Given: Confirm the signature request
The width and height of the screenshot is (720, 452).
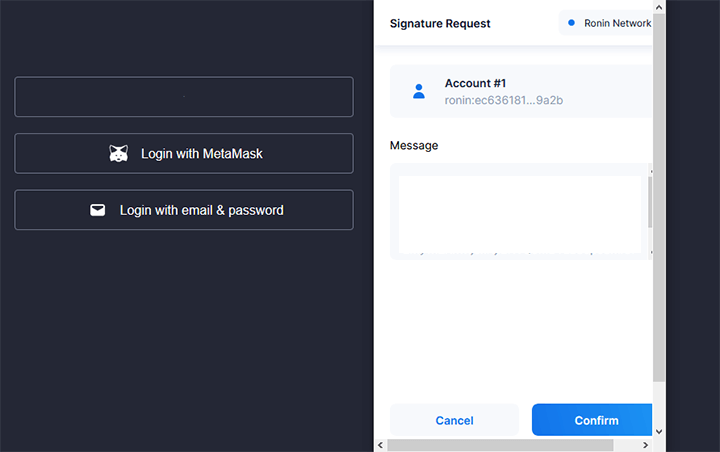Looking at the screenshot, I should click(x=592, y=420).
